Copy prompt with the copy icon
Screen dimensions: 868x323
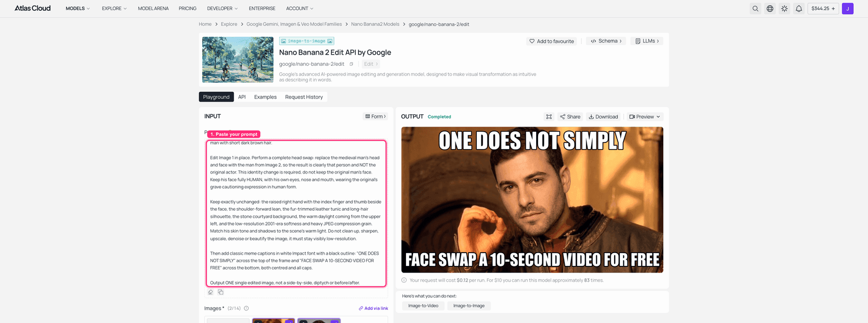click(x=221, y=292)
